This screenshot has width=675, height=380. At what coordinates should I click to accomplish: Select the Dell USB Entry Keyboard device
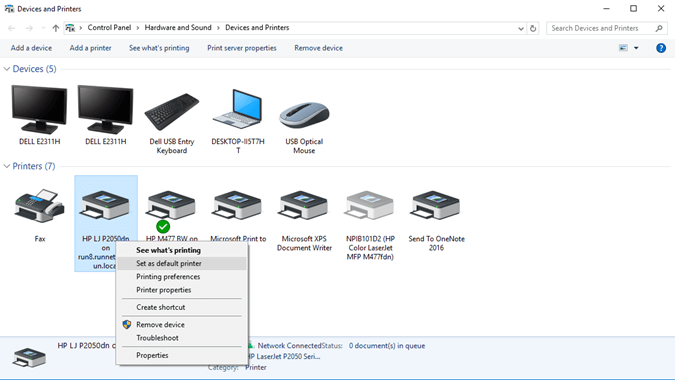[172, 112]
